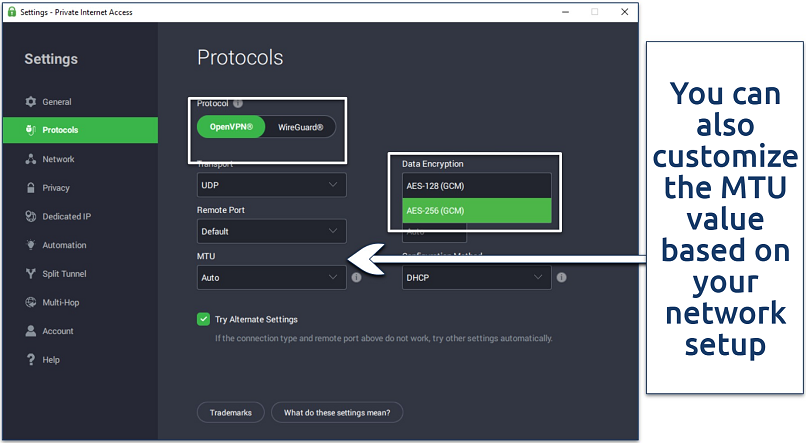This screenshot has width=806, height=443.
Task: Click the Trademarks button
Action: click(231, 413)
